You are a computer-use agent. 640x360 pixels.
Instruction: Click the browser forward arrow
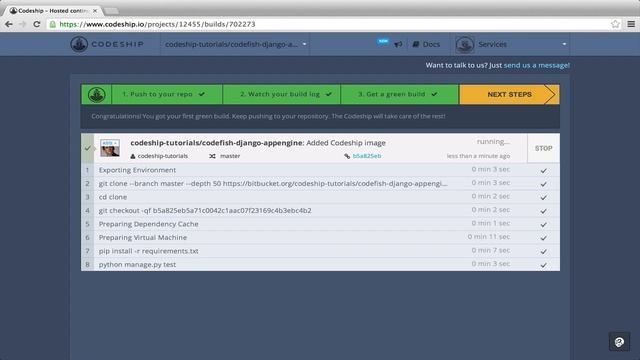click(x=22, y=24)
